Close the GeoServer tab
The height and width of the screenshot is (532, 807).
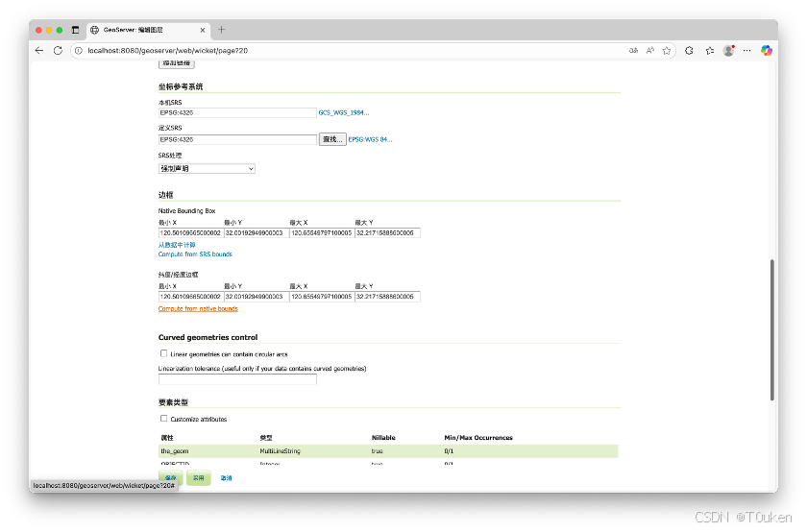203,30
